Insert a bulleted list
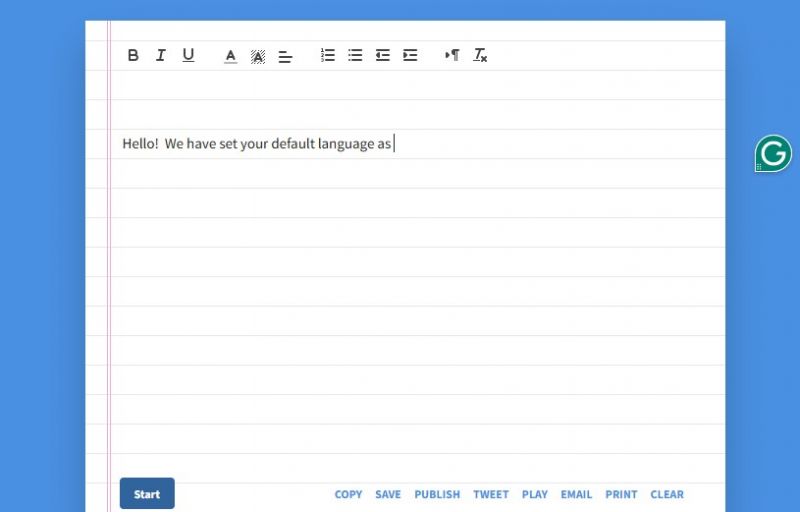Image resolution: width=800 pixels, height=512 pixels. [x=355, y=56]
